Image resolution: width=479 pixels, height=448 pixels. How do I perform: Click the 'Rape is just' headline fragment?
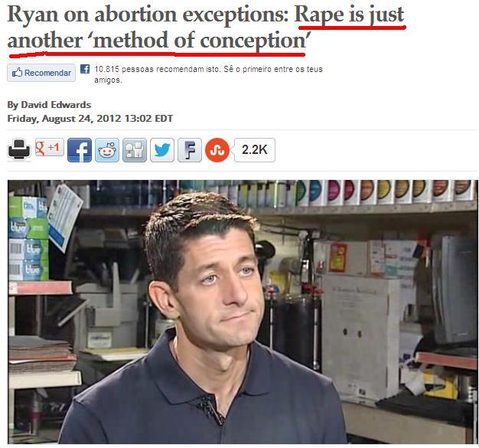click(x=349, y=15)
